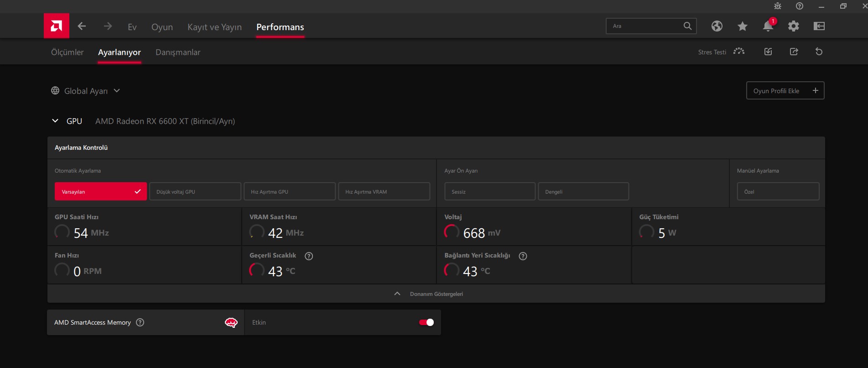Click the export profile icon
The image size is (868, 368).
pos(794,52)
